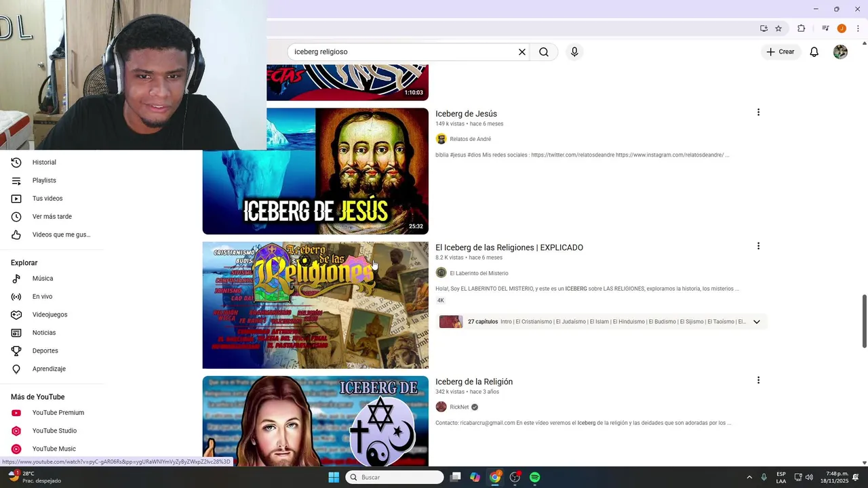Install page as app icon in address bar

point(764,28)
